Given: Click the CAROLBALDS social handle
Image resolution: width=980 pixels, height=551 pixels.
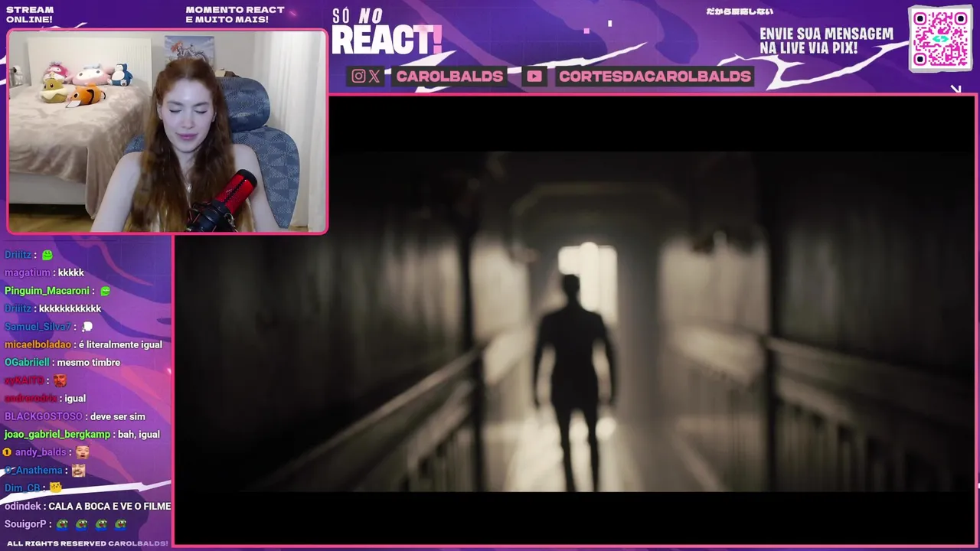Looking at the screenshot, I should 449,76.
